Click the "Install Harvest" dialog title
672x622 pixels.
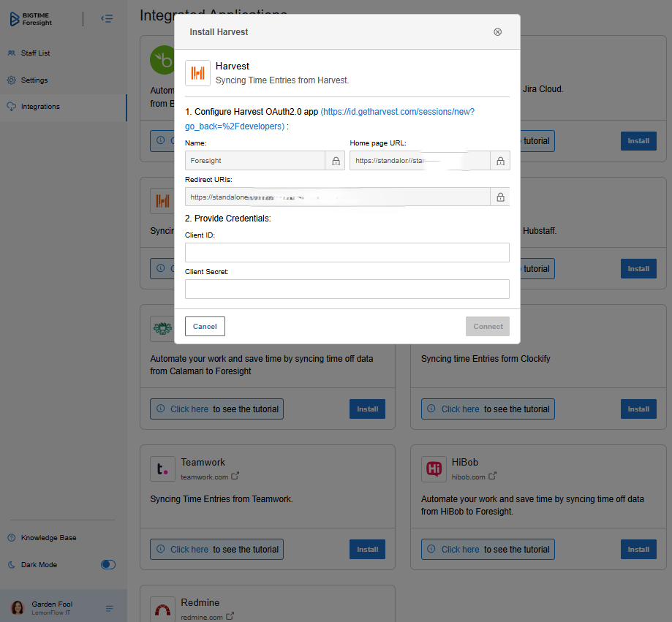coord(219,32)
